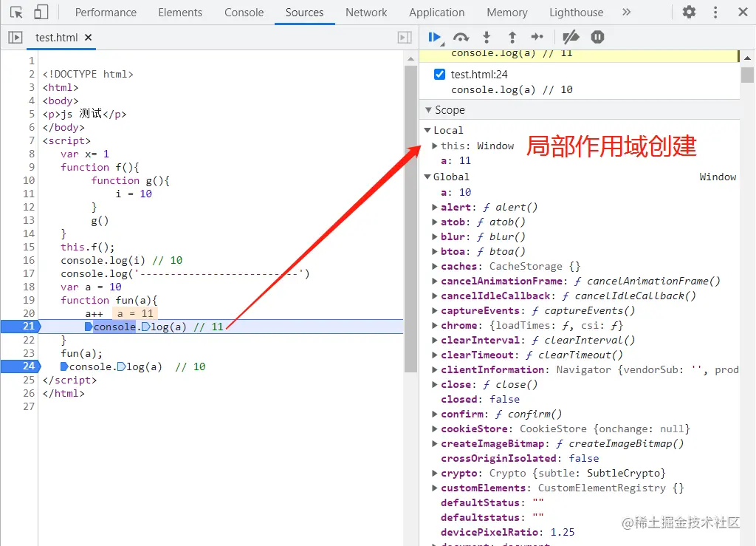Collapse the Scope section
Viewport: 756px width, 546px height.
coord(428,110)
